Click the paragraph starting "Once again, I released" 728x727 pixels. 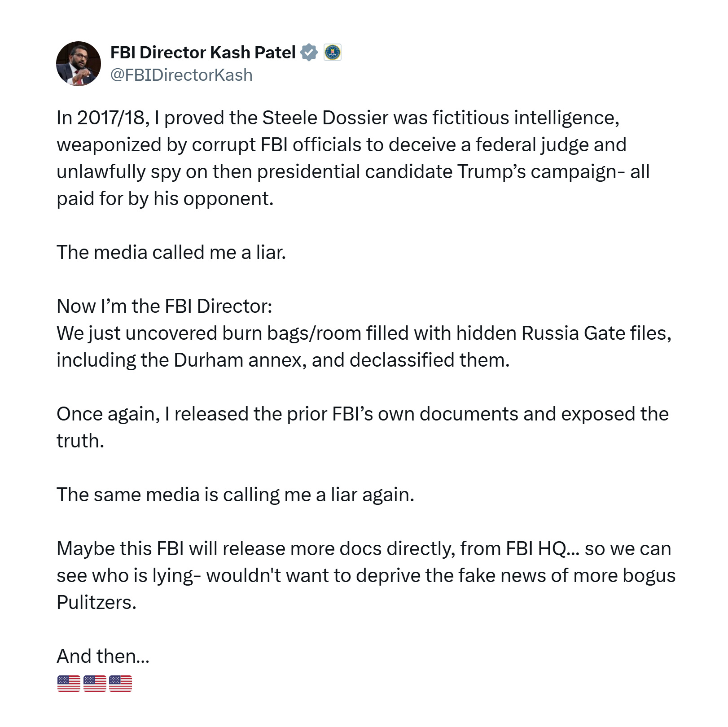coord(363,427)
